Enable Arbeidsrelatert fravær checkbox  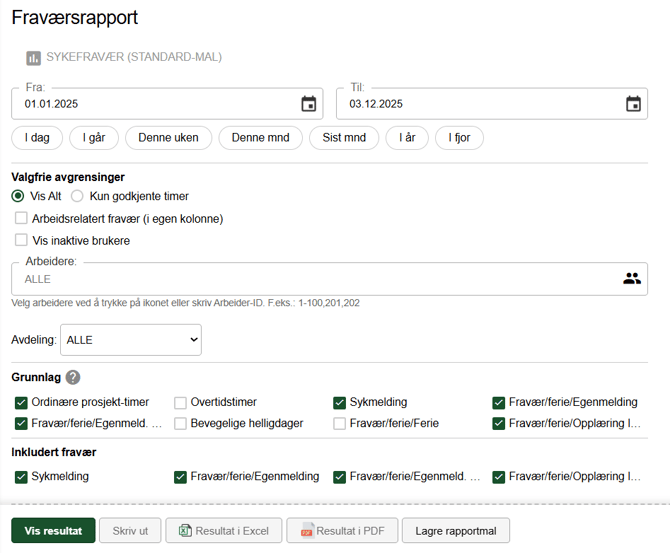click(x=21, y=218)
